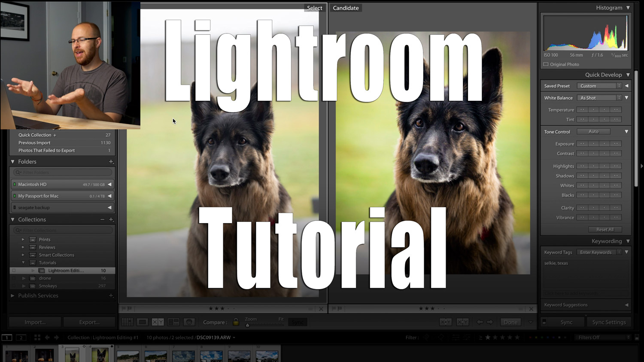Toggle the Original Photo checkbox
644x362 pixels.
click(x=546, y=64)
